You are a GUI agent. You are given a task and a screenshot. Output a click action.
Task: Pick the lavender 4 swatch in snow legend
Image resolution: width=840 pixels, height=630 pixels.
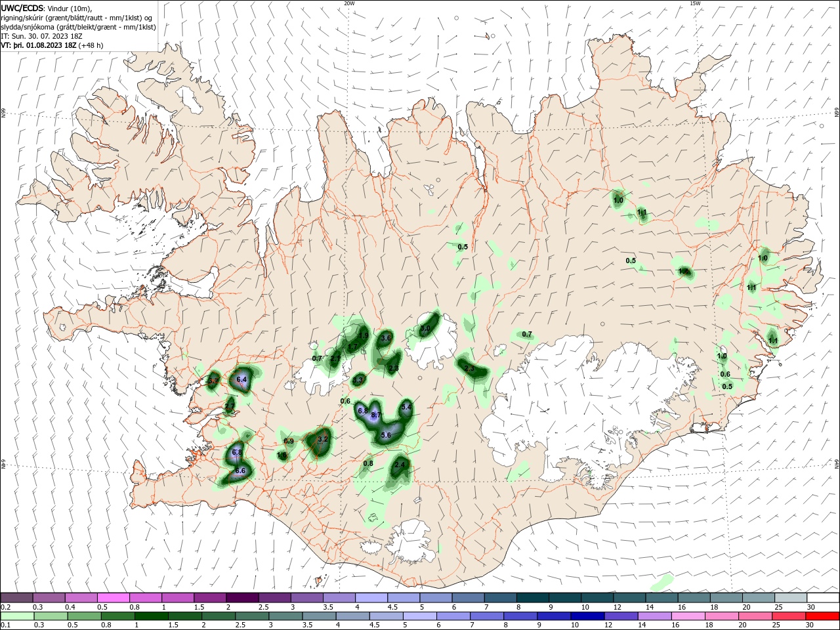[x=371, y=597]
